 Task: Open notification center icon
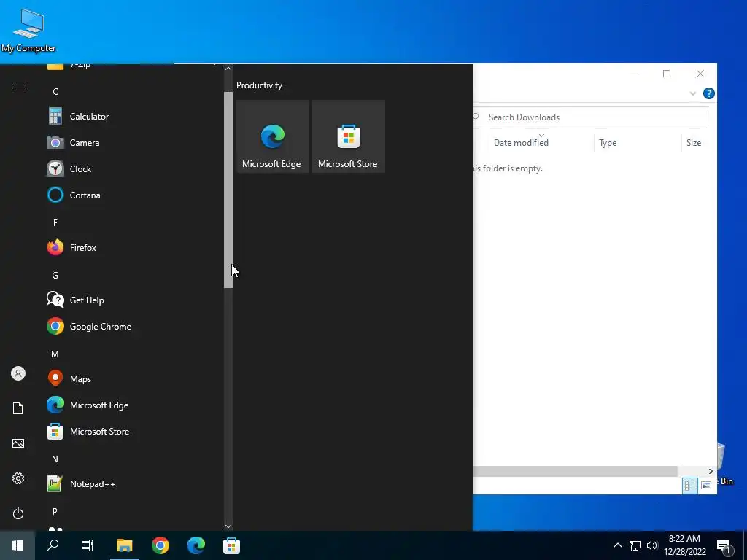pyautogui.click(x=724, y=545)
